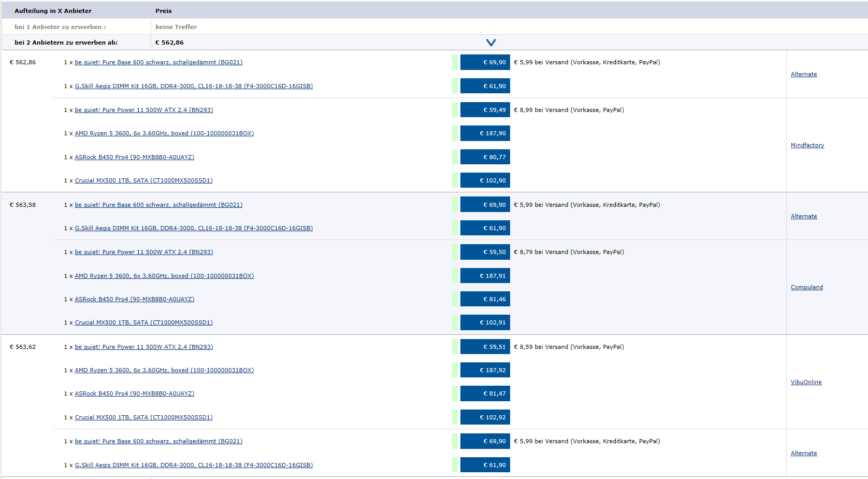Open be quiet! Pure Base 600 link in € 562,86 group
Viewport: 868px width, 479px height.
point(158,62)
